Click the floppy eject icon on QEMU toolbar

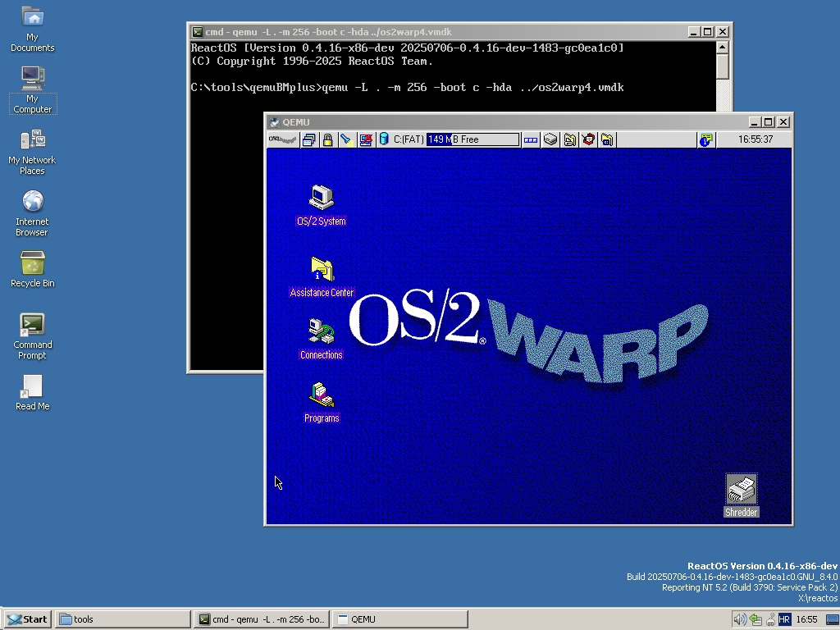[550, 139]
